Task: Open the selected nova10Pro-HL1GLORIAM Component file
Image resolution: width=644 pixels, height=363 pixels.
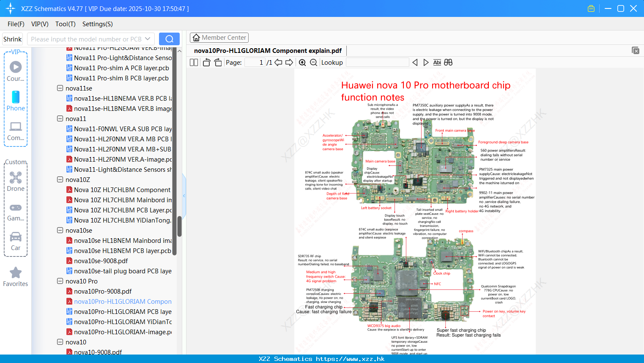Action: [x=119, y=302]
